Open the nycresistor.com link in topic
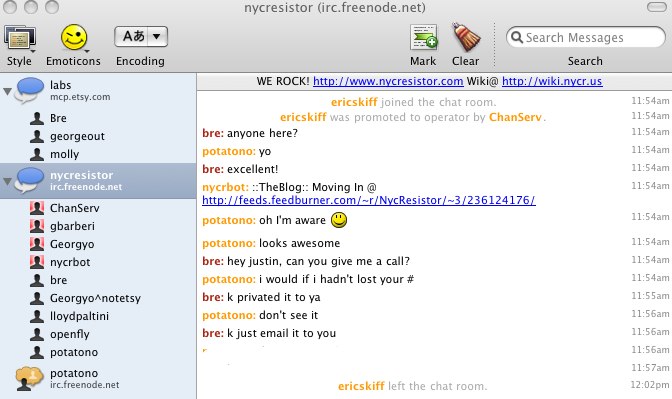The image size is (672, 399). point(388,81)
